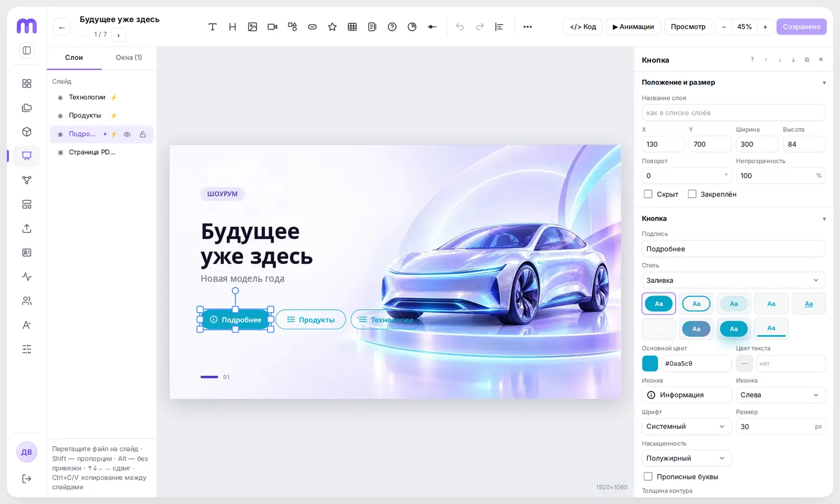The image size is (840, 504).
Task: Check the Закреплён checkbox
Action: (692, 194)
